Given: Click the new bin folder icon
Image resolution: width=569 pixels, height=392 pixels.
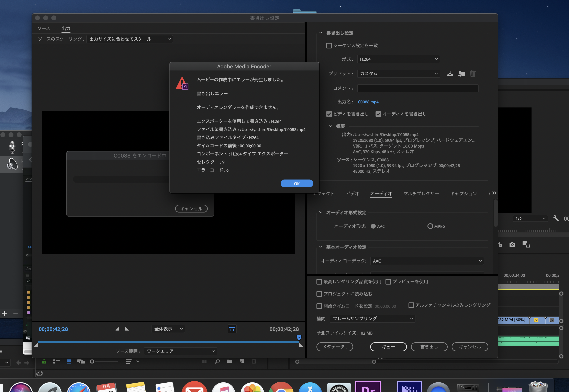Looking at the screenshot, I should pyautogui.click(x=230, y=361).
